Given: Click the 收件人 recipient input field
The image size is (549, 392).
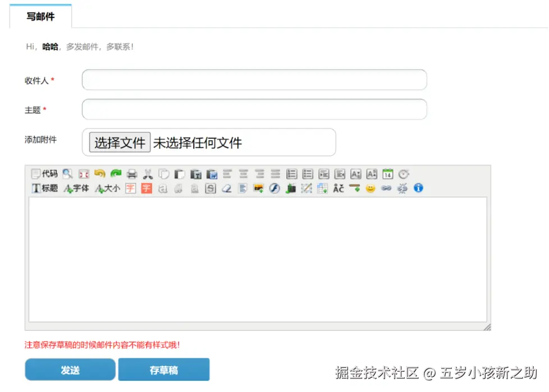Looking at the screenshot, I should click(253, 80).
